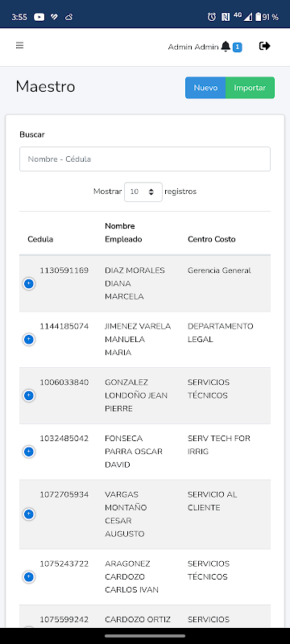Expand row for GONZALEZ LONDOÑO JEAN PIERRE
The image size is (290, 644).
pyautogui.click(x=28, y=396)
